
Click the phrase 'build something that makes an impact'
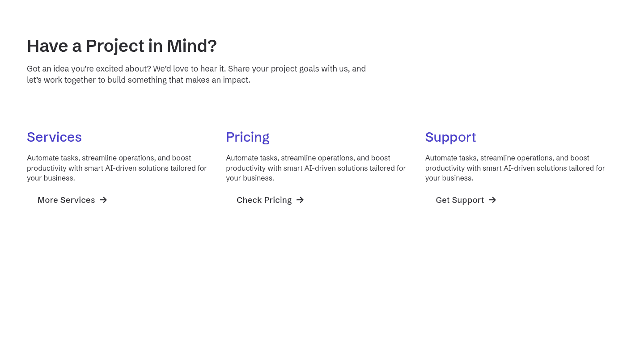pos(178,80)
